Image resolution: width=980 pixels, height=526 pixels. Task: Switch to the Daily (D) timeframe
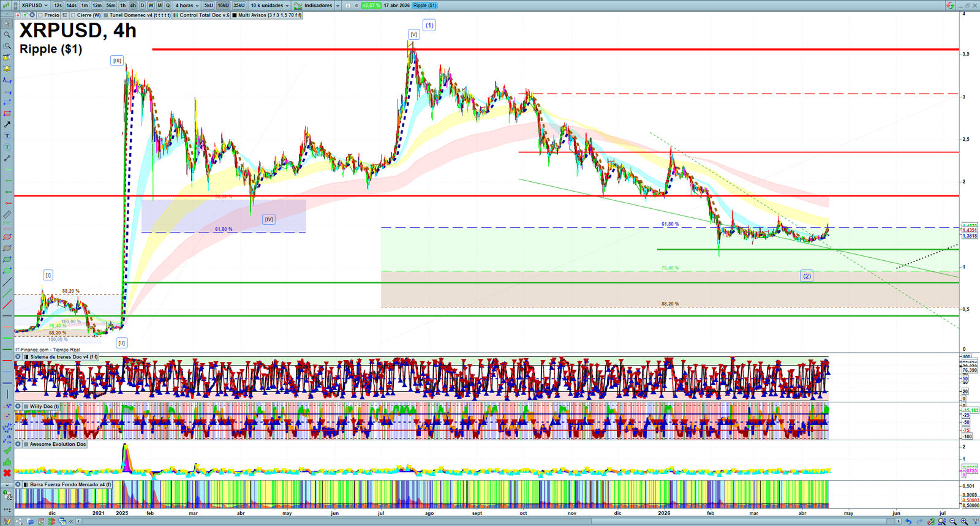142,6
